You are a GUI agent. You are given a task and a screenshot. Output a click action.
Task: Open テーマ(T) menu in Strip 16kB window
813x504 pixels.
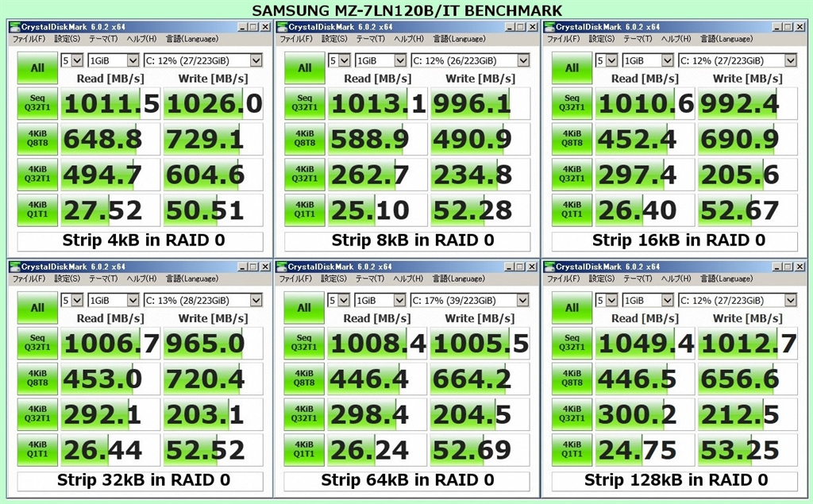point(638,39)
